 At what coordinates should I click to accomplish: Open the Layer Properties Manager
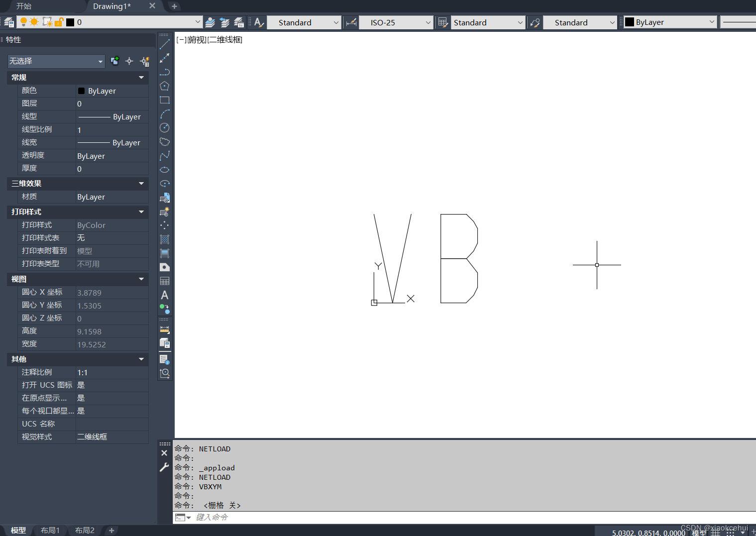pos(9,22)
